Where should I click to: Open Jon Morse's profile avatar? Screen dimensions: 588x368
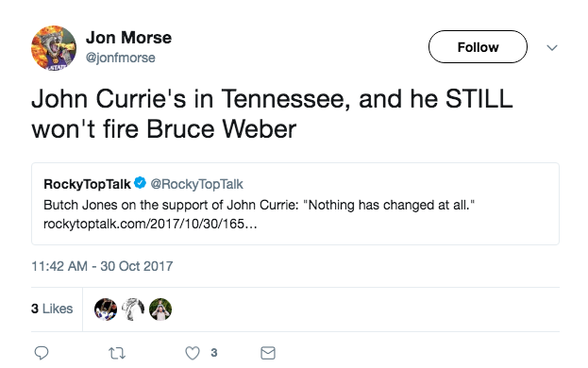point(54,48)
